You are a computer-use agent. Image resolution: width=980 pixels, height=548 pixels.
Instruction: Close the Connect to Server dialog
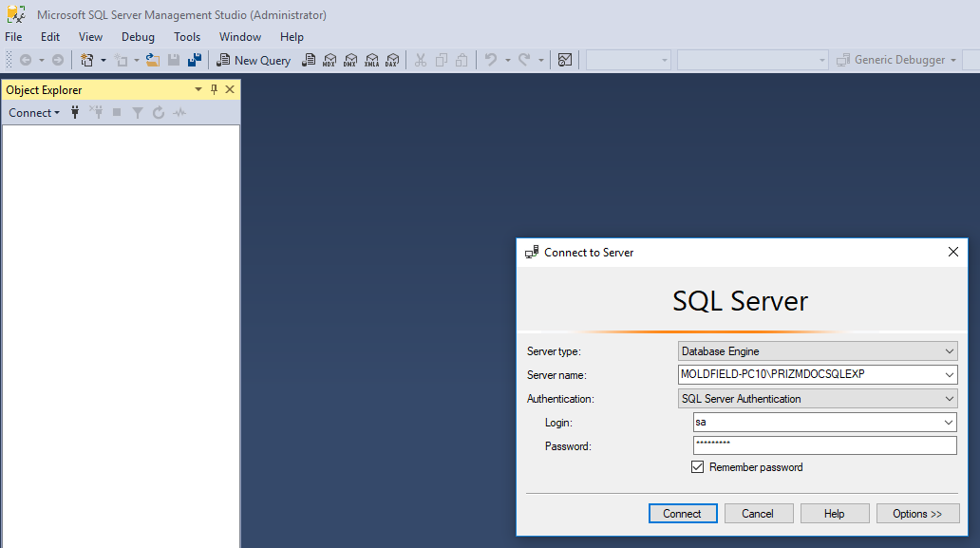(953, 252)
